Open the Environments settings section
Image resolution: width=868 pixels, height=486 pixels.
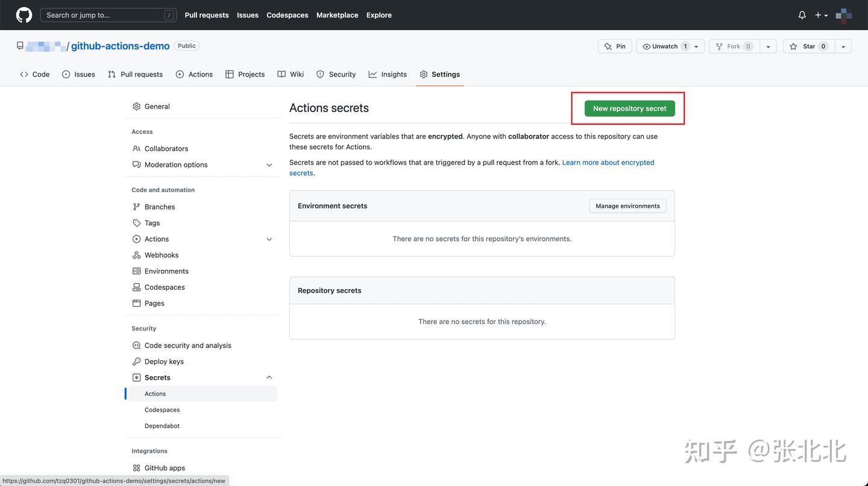[x=166, y=270]
